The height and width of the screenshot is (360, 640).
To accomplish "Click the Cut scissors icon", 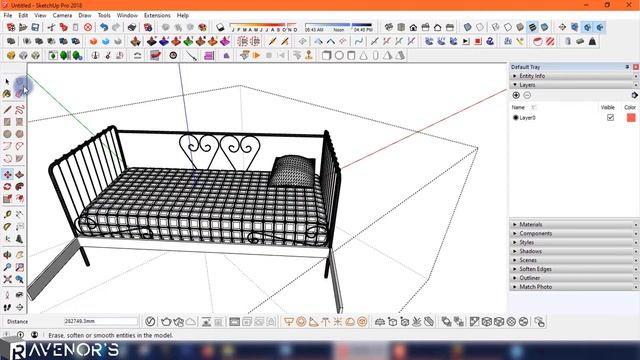I will point(51,27).
